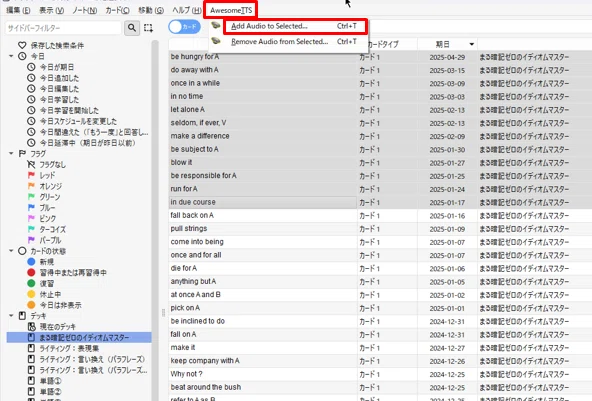
Task: Select the 今日延滞中 filter
Action: [81, 143]
